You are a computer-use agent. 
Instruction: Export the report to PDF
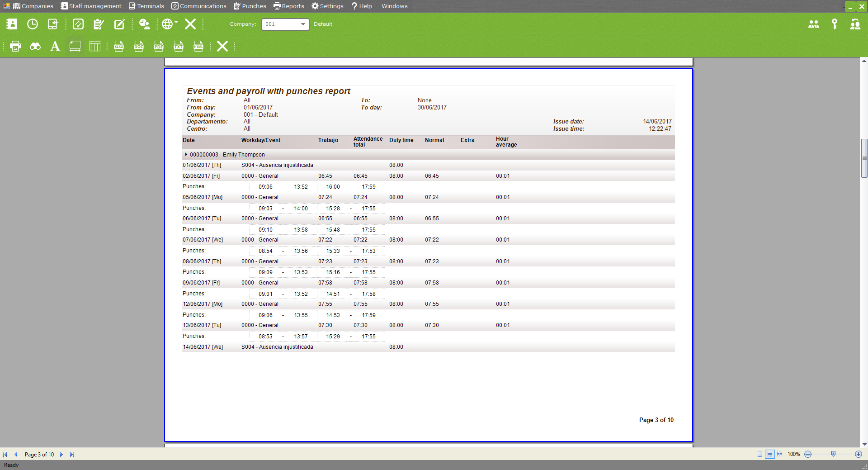(x=158, y=46)
